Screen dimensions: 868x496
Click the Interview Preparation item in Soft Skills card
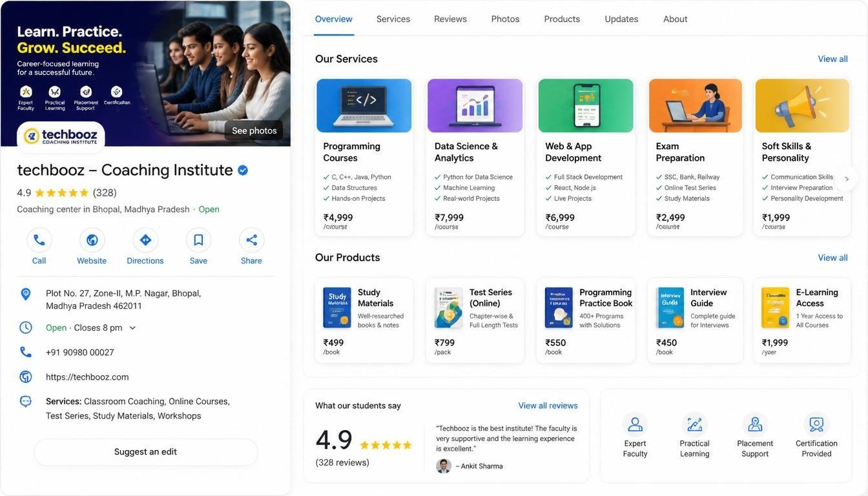click(801, 188)
